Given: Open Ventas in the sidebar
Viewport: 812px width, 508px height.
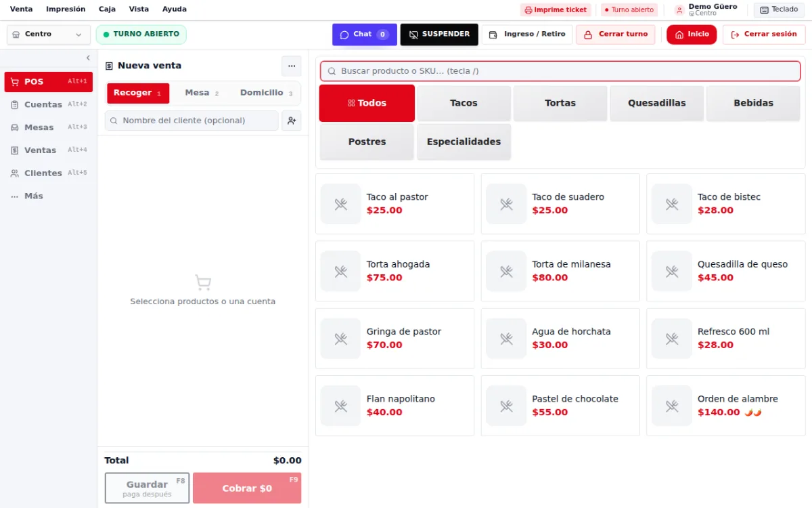Looking at the screenshot, I should point(49,150).
